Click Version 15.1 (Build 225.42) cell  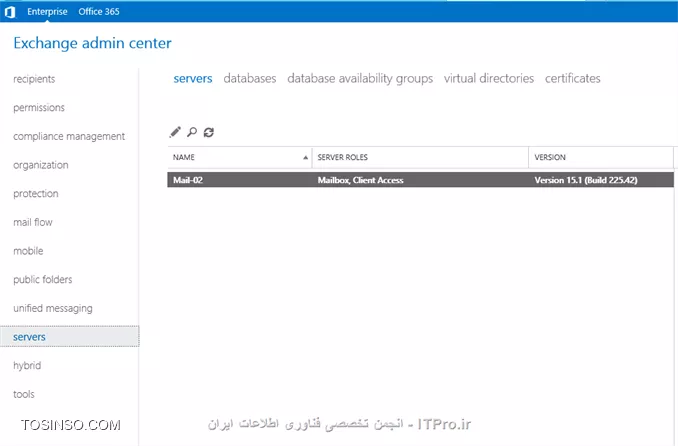click(586, 180)
